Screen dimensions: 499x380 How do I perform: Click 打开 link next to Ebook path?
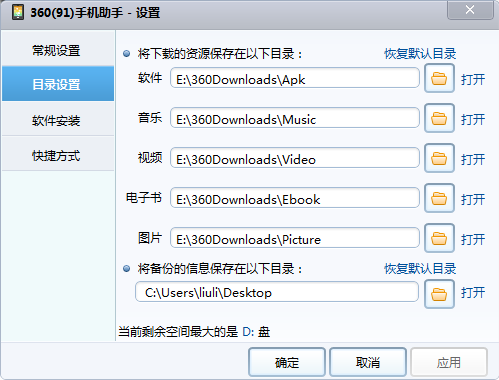pyautogui.click(x=473, y=199)
